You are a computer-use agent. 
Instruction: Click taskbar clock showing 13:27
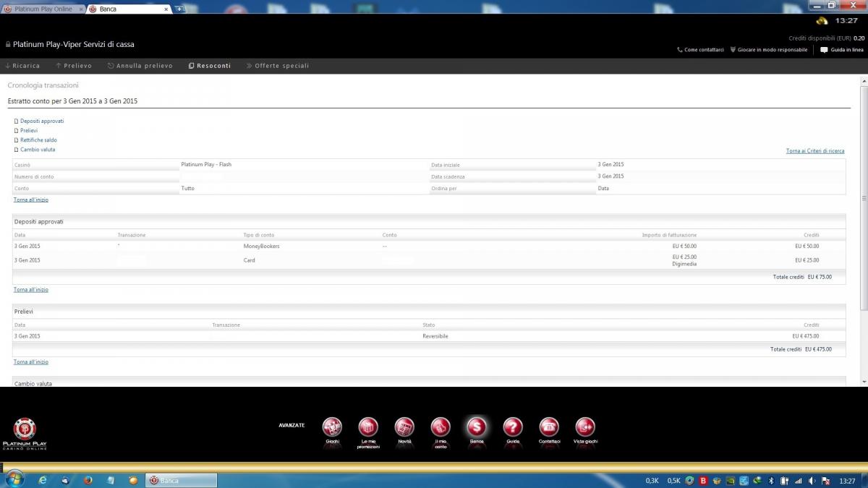(847, 481)
